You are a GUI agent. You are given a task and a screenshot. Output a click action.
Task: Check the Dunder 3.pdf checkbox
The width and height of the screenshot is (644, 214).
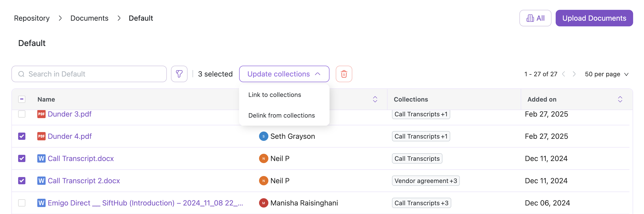click(22, 114)
